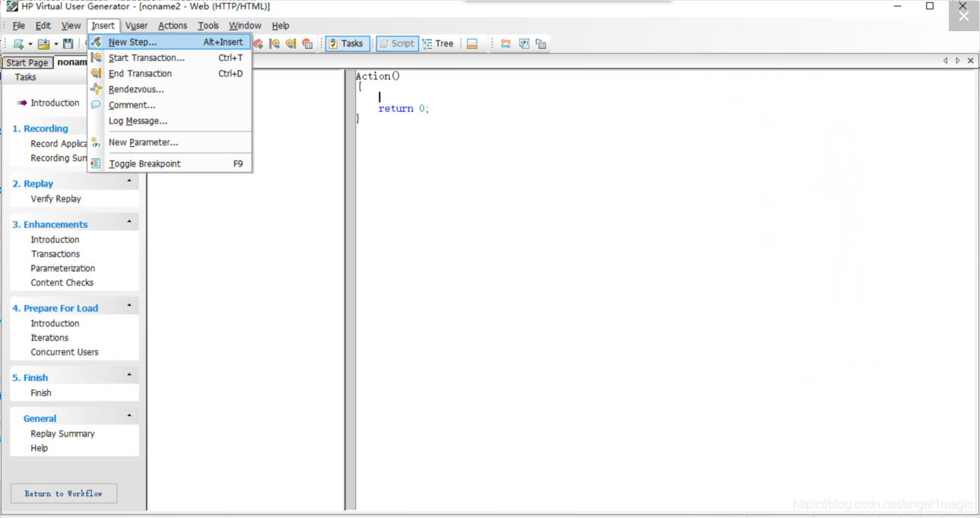Collapse the 5. Finish section
Screen dimensions: 980x518
129,376
